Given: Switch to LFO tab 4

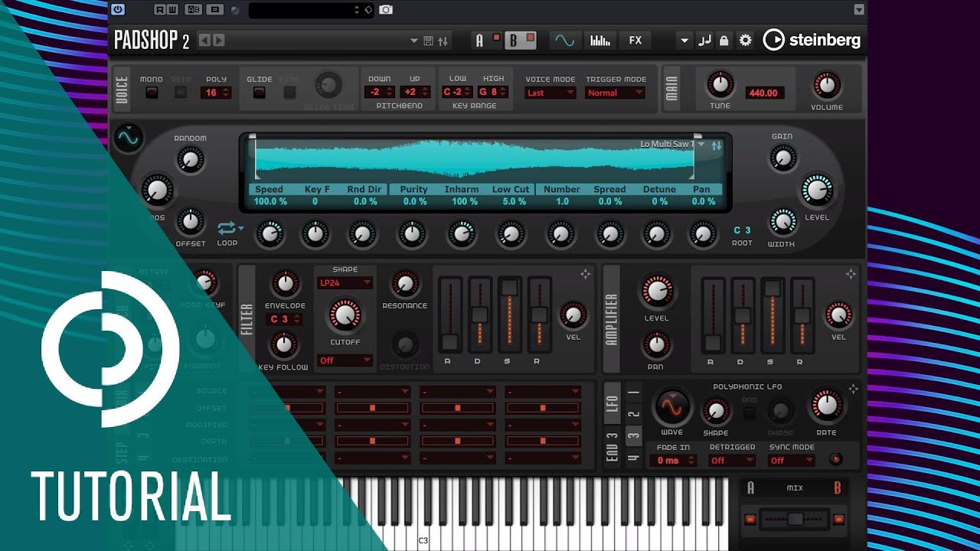Looking at the screenshot, I should pyautogui.click(x=633, y=458).
